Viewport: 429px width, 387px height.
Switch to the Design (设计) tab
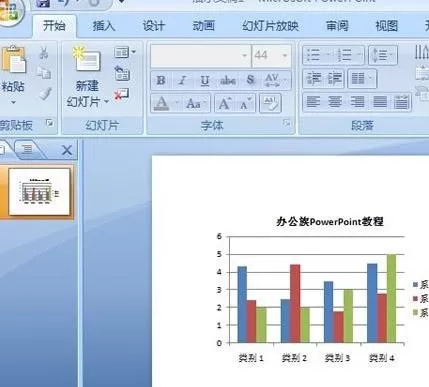[153, 26]
